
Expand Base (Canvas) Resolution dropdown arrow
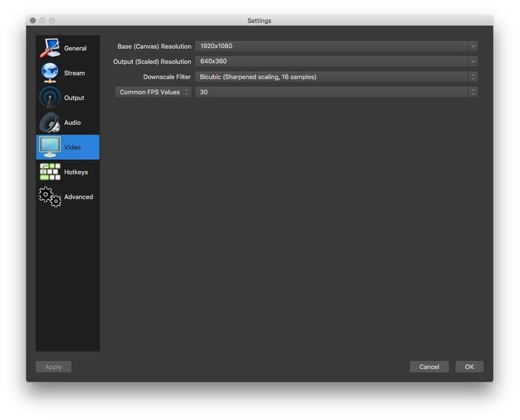473,46
